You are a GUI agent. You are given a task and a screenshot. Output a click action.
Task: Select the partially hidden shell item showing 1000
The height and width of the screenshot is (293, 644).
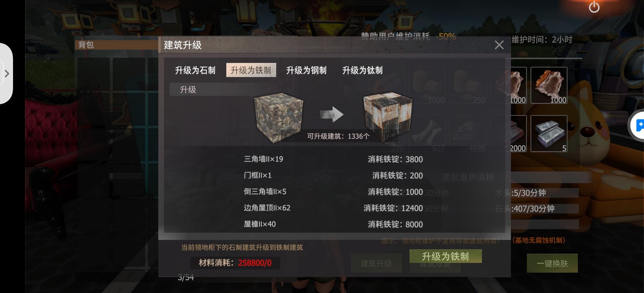click(x=519, y=85)
